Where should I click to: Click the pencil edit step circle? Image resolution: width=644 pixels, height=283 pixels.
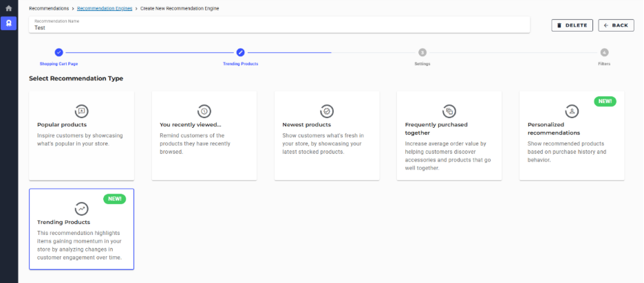(x=240, y=52)
